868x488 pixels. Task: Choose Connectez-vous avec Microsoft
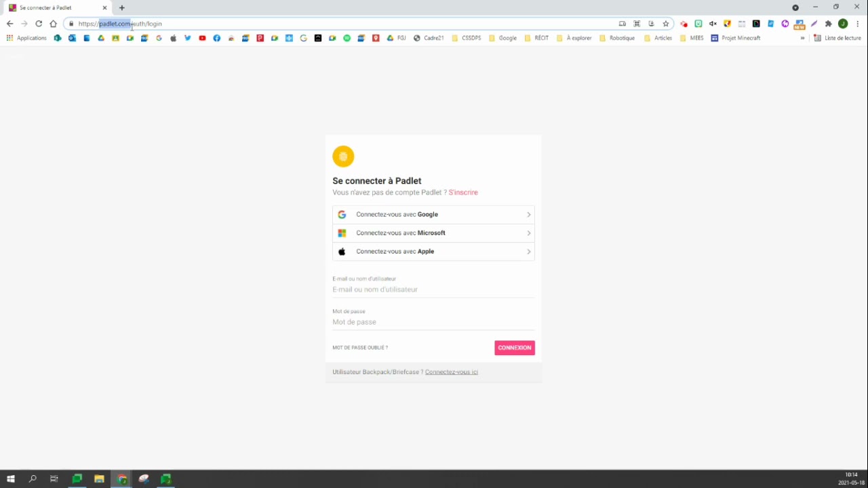point(433,233)
